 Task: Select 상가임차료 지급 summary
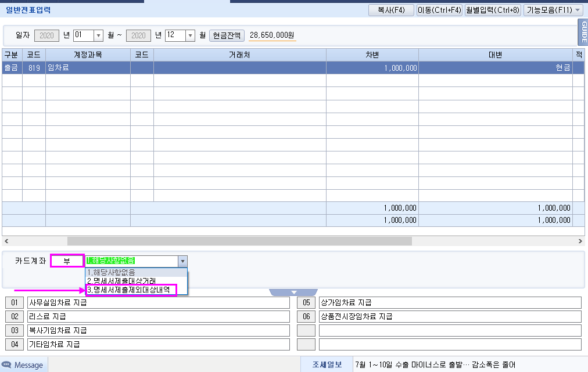450,303
